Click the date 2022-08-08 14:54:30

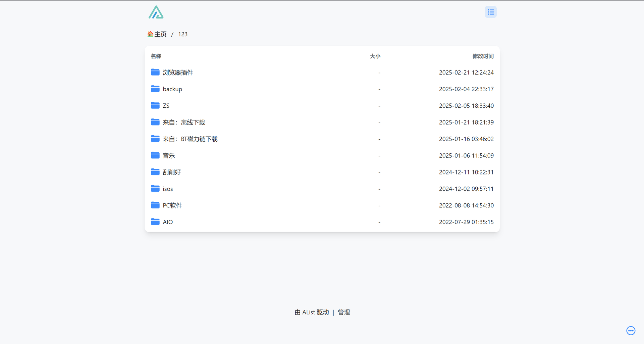pos(466,205)
